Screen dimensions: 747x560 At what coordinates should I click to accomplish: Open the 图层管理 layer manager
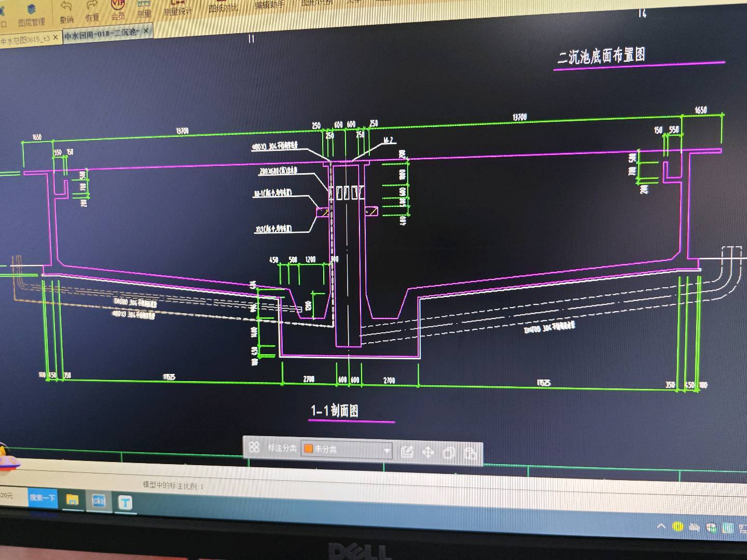pos(32,15)
